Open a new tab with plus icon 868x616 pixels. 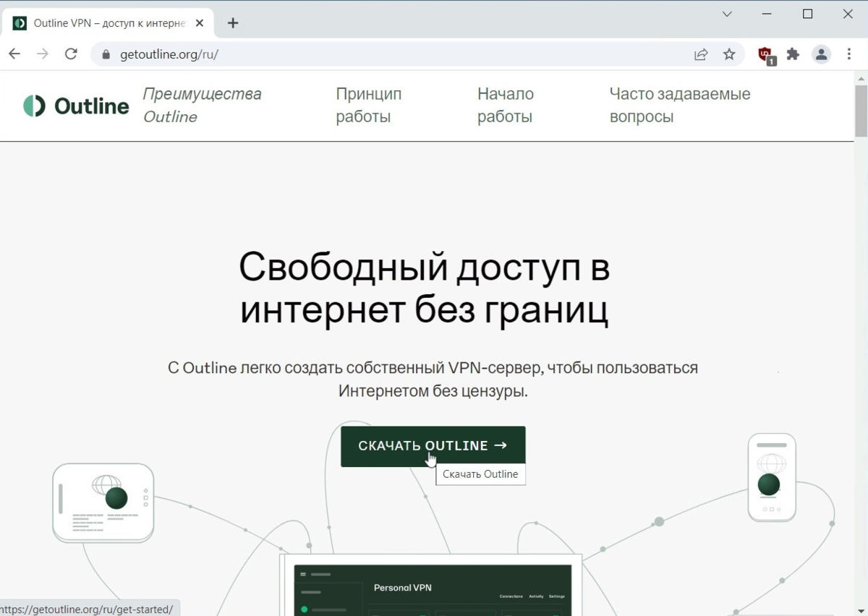[233, 23]
